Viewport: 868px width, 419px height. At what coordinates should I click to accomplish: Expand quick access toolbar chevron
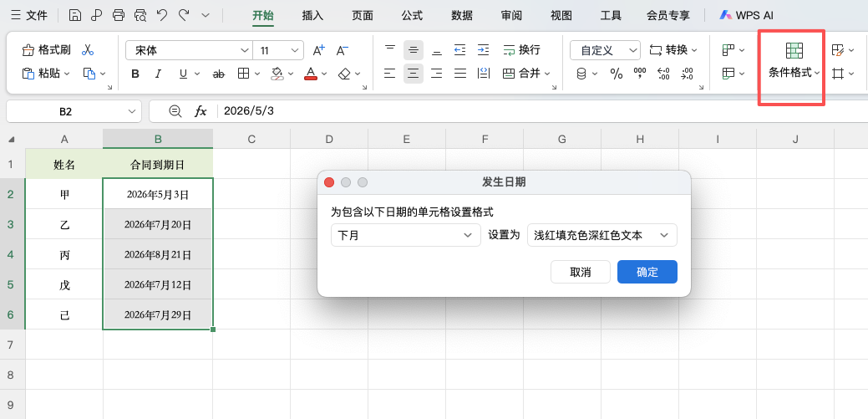coord(206,16)
